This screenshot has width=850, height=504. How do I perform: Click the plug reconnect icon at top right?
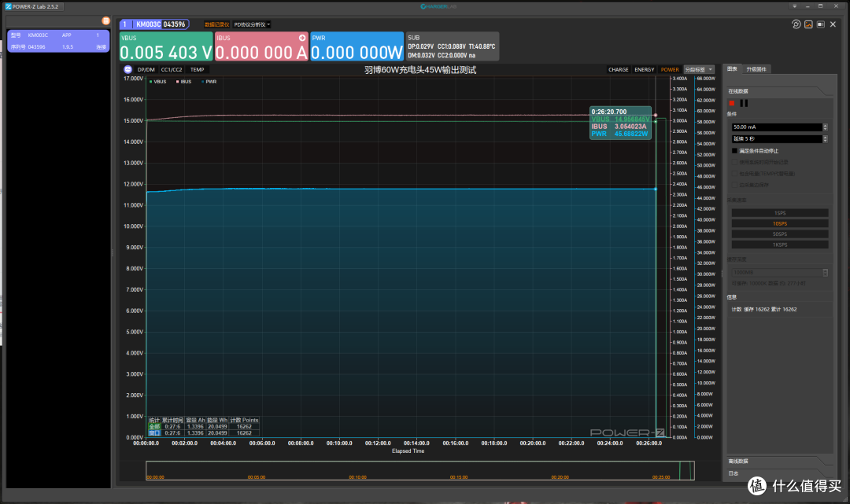point(796,24)
